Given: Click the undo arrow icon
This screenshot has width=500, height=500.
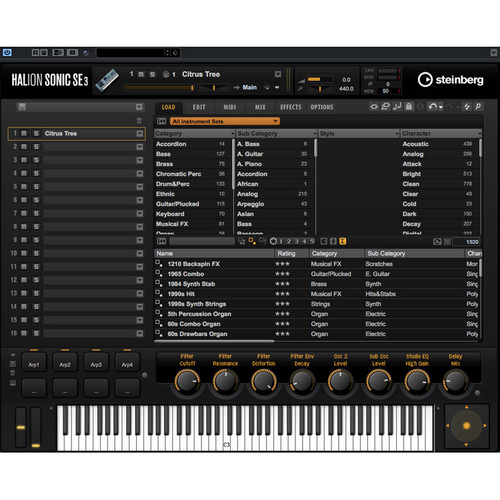Looking at the screenshot, I should click(433, 107).
